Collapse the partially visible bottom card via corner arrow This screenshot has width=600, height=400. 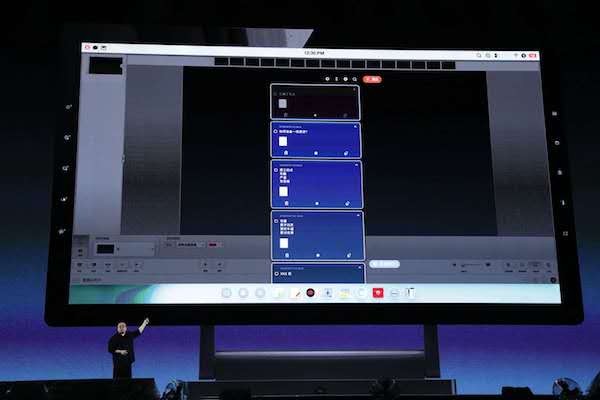[x=360, y=267]
